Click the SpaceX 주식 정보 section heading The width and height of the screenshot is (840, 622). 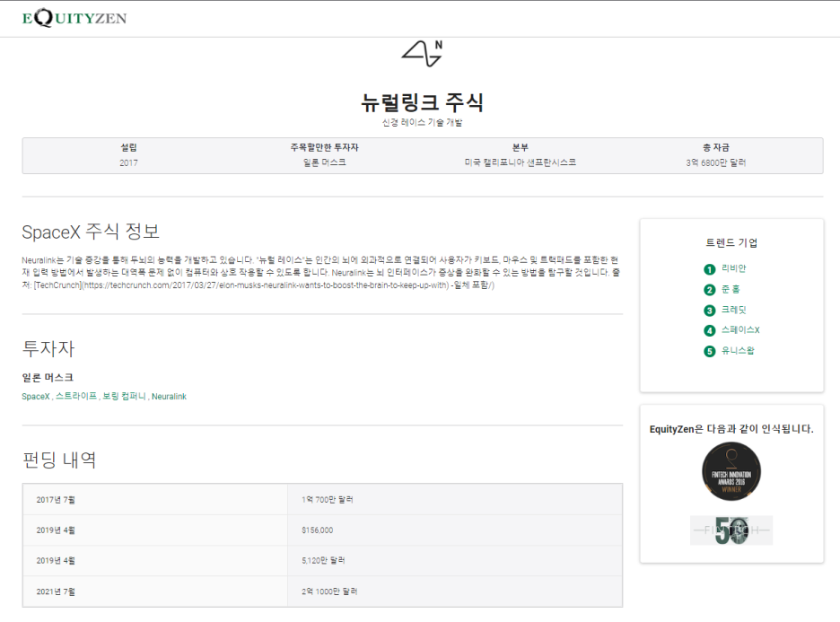click(x=91, y=232)
